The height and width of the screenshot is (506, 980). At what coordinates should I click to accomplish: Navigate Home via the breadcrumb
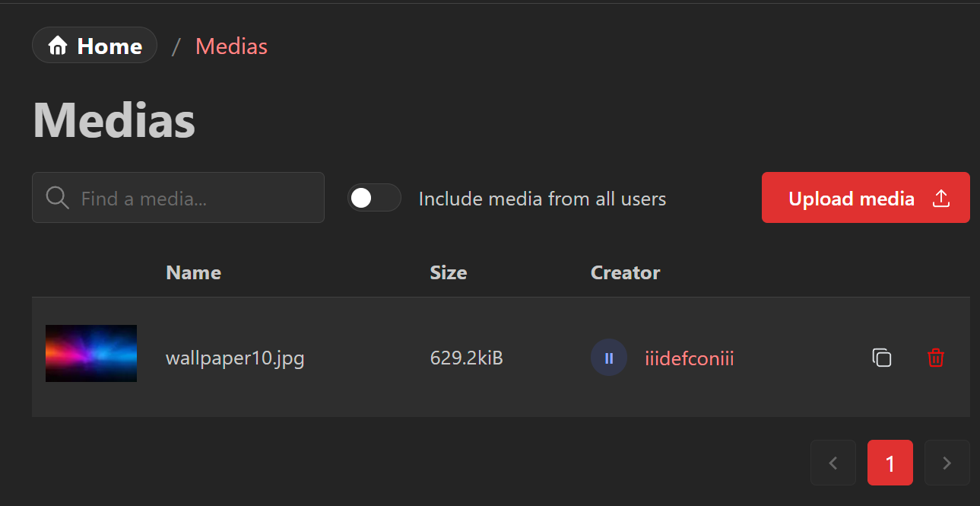tap(94, 45)
